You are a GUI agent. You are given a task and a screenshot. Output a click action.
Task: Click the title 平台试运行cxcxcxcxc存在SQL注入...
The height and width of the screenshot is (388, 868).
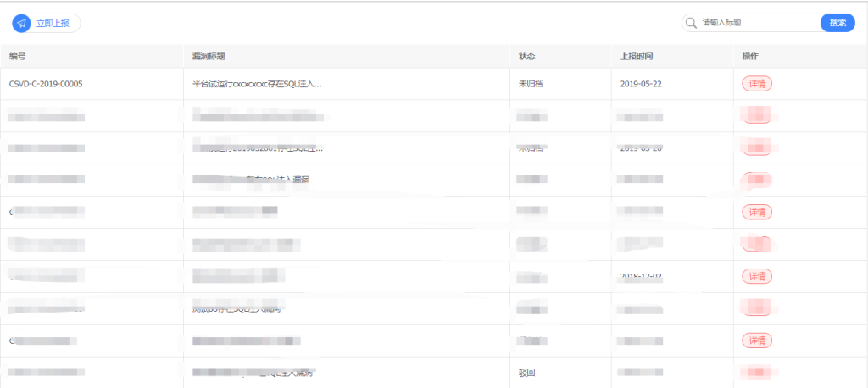[257, 84]
